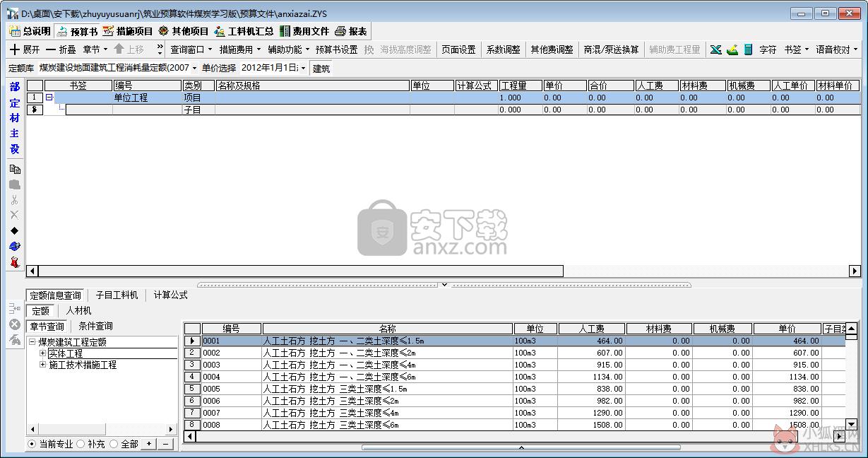Click the 字符 button
This screenshot has width=868, height=458.
[768, 49]
